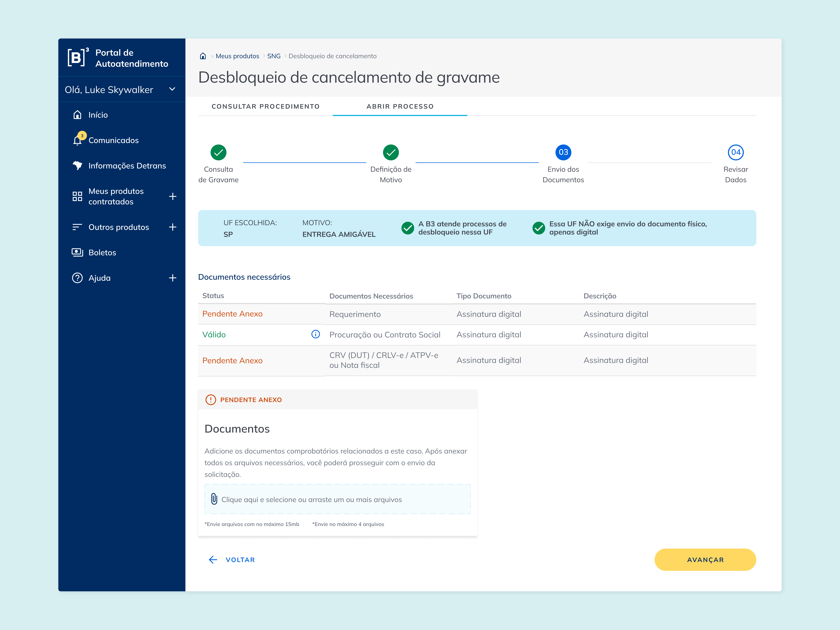The image size is (840, 630).
Task: Click the green check for Consulta de Gravame step
Action: [218, 152]
